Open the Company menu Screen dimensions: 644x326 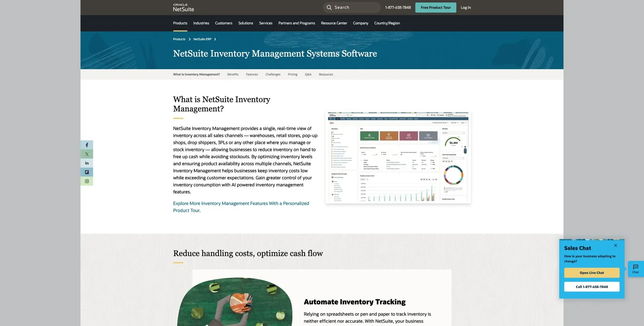click(361, 23)
